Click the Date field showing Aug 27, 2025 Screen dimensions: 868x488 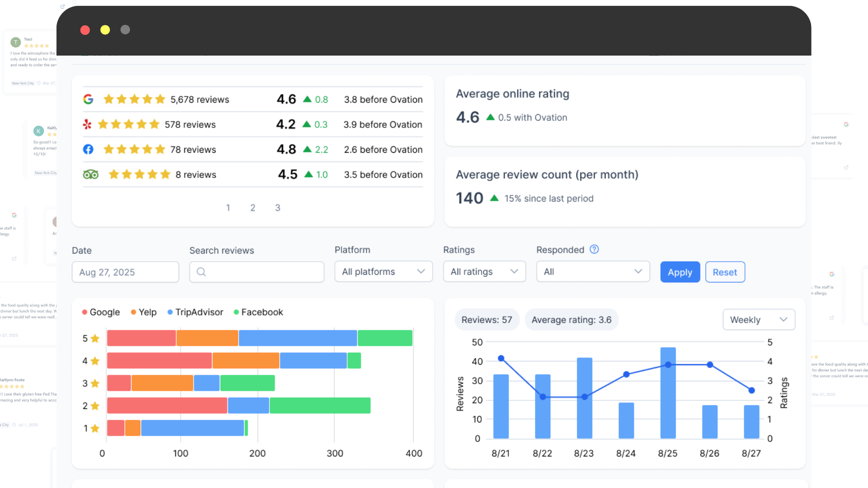point(125,272)
